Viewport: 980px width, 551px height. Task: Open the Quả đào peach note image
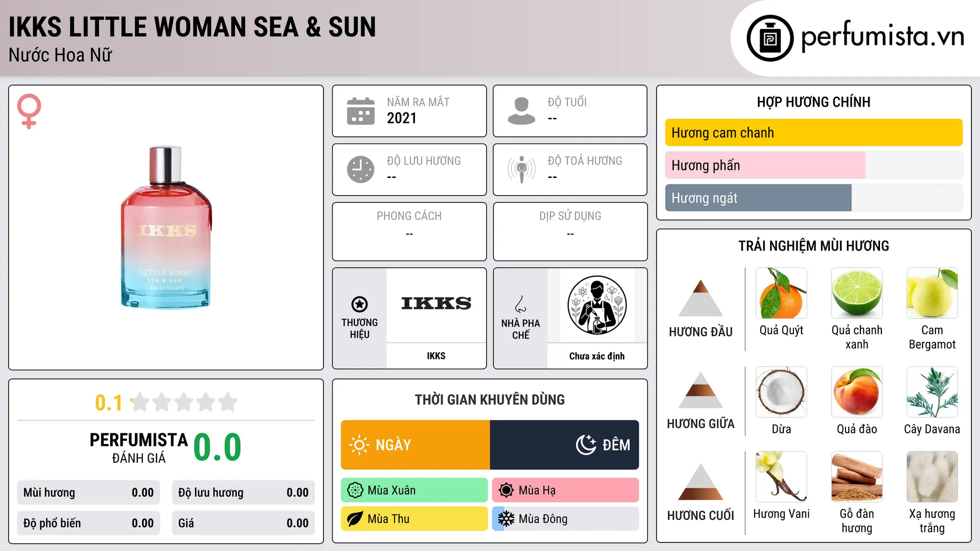[x=857, y=392]
